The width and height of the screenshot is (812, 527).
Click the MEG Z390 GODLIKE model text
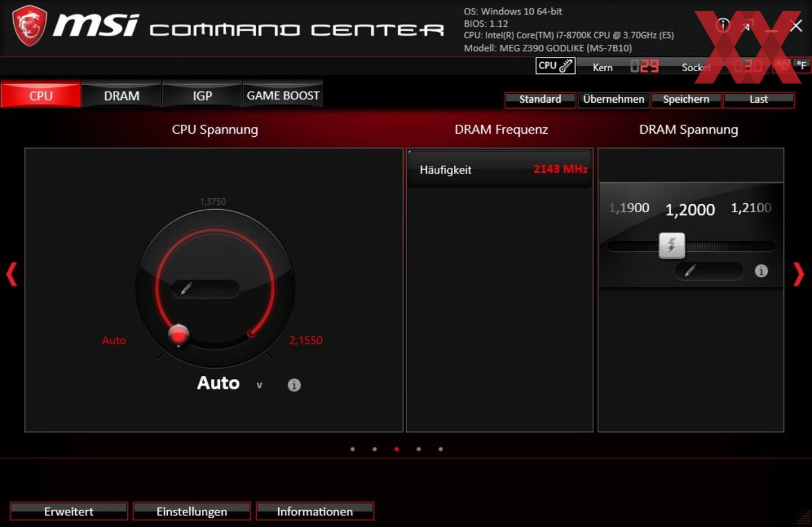[548, 48]
